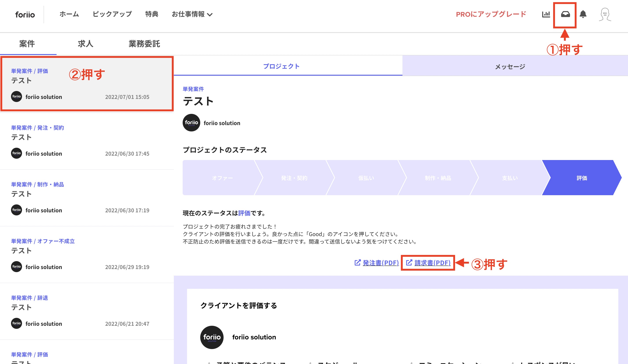The image size is (628, 364).
Task: Switch to the 業務委託 tab
Action: point(144,44)
